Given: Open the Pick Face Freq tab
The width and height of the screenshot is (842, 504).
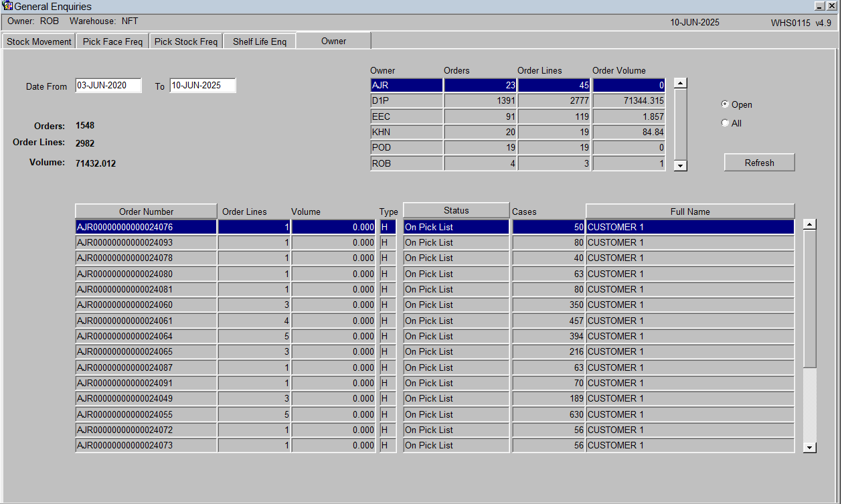Looking at the screenshot, I should [x=112, y=41].
